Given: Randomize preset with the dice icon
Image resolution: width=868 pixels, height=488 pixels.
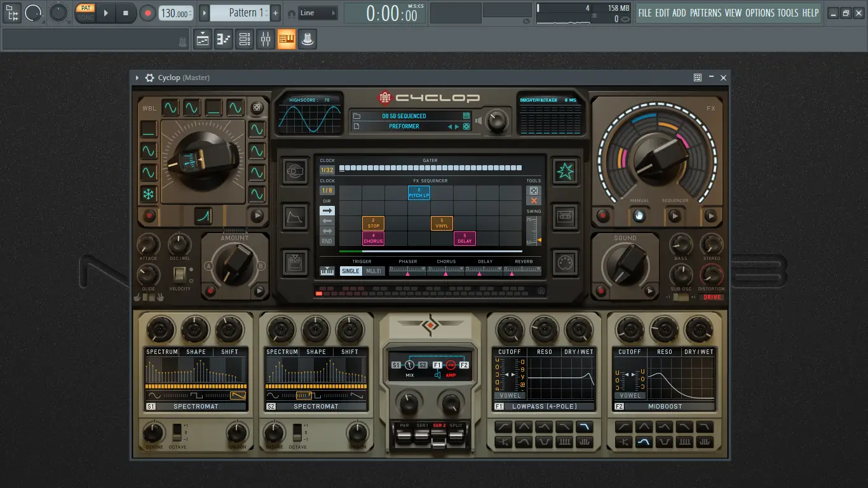Looking at the screenshot, I should click(x=467, y=126).
